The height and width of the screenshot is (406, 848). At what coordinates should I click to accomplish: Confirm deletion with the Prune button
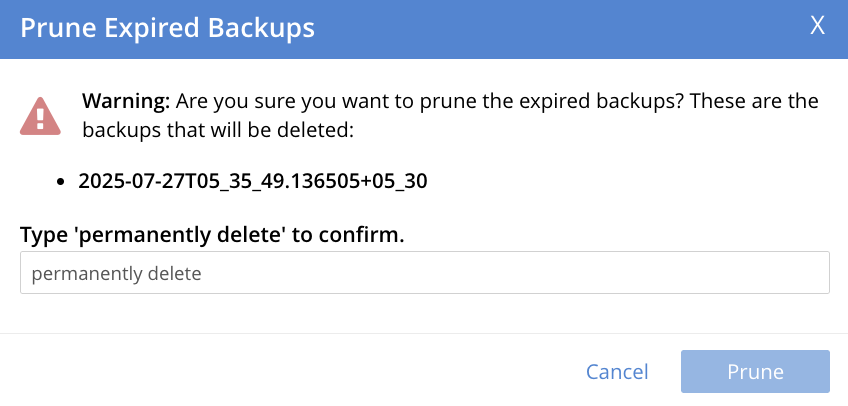click(755, 372)
